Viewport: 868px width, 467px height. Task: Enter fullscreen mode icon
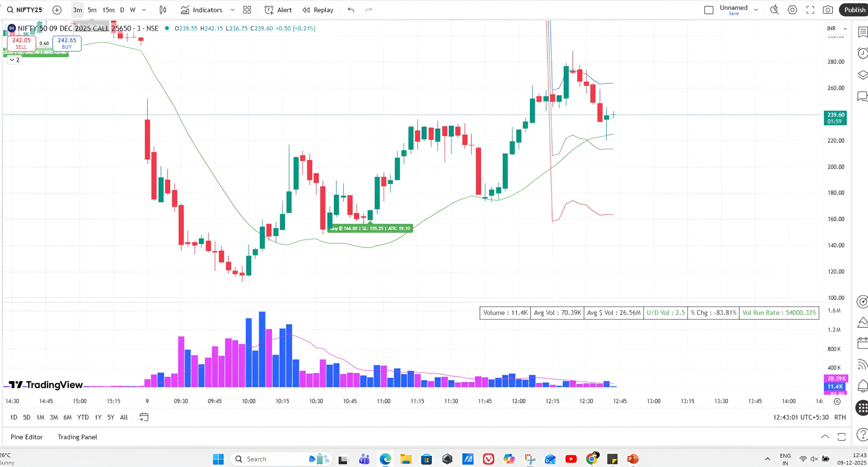pos(810,10)
